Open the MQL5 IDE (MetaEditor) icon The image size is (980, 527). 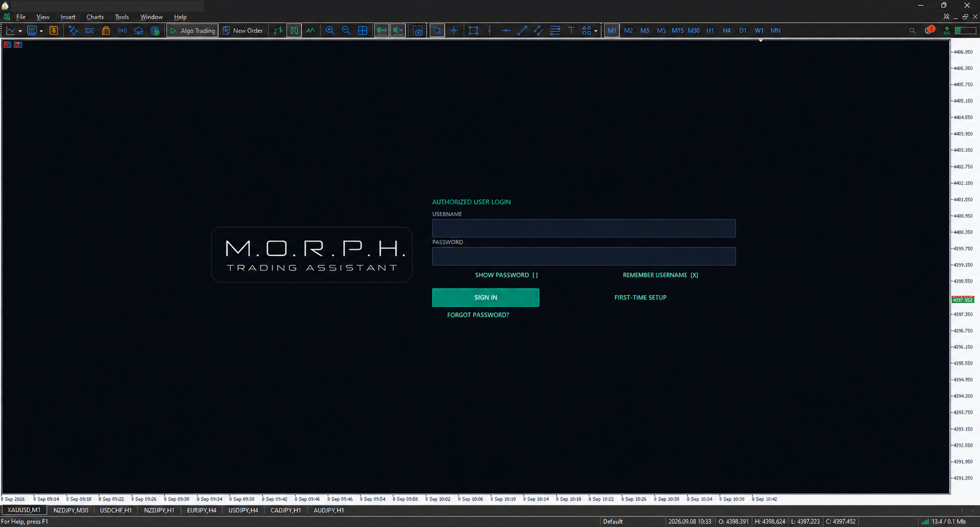[x=89, y=30]
